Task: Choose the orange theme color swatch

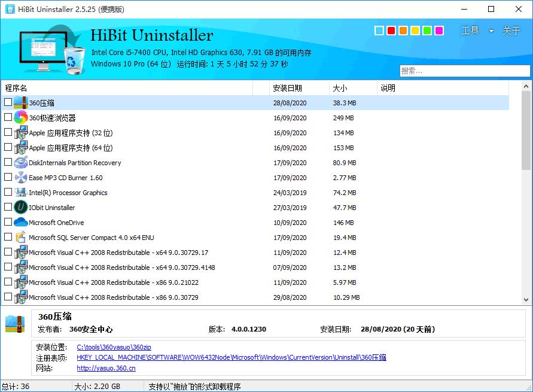Action: click(x=403, y=31)
